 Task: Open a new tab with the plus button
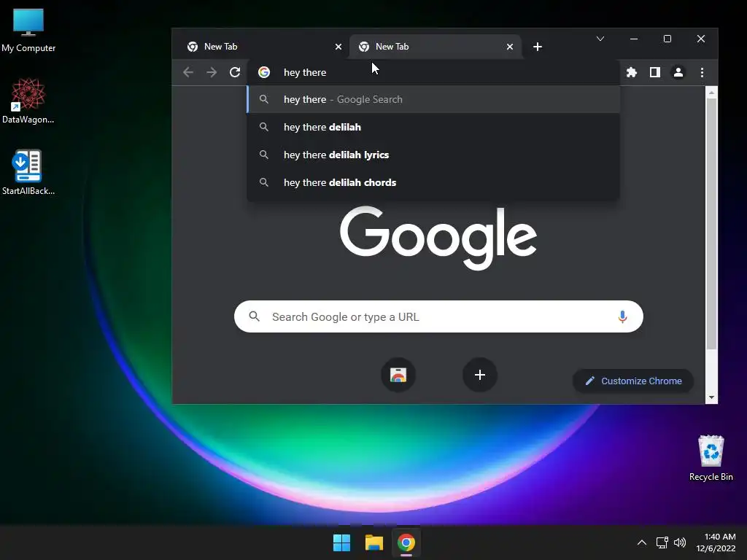(x=538, y=47)
